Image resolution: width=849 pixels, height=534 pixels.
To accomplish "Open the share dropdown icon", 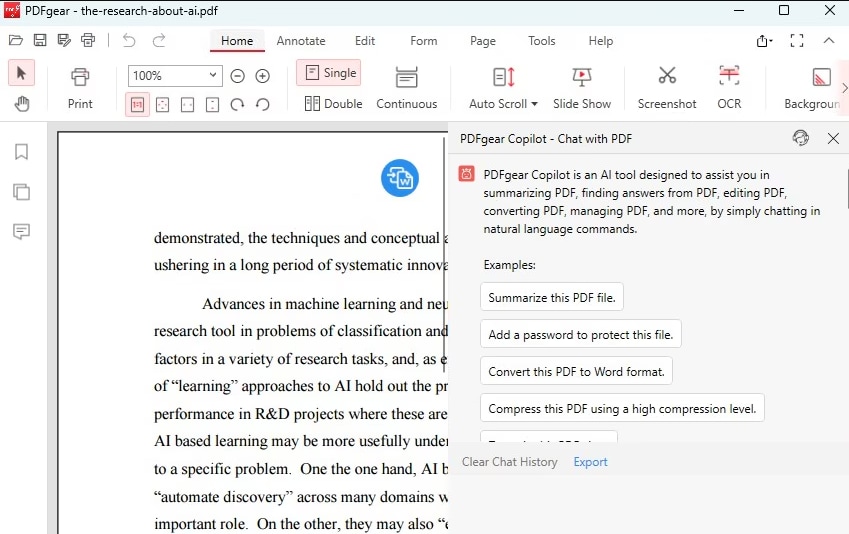I will [x=765, y=41].
